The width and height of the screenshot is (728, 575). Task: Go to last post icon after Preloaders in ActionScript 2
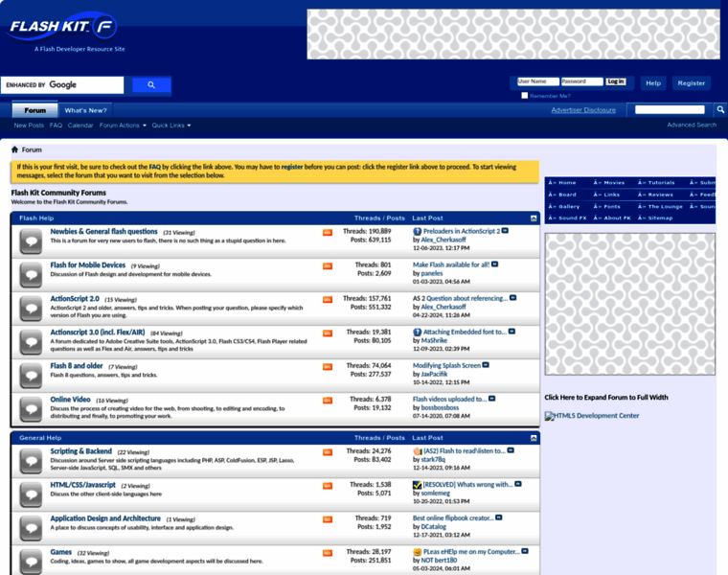505,231
